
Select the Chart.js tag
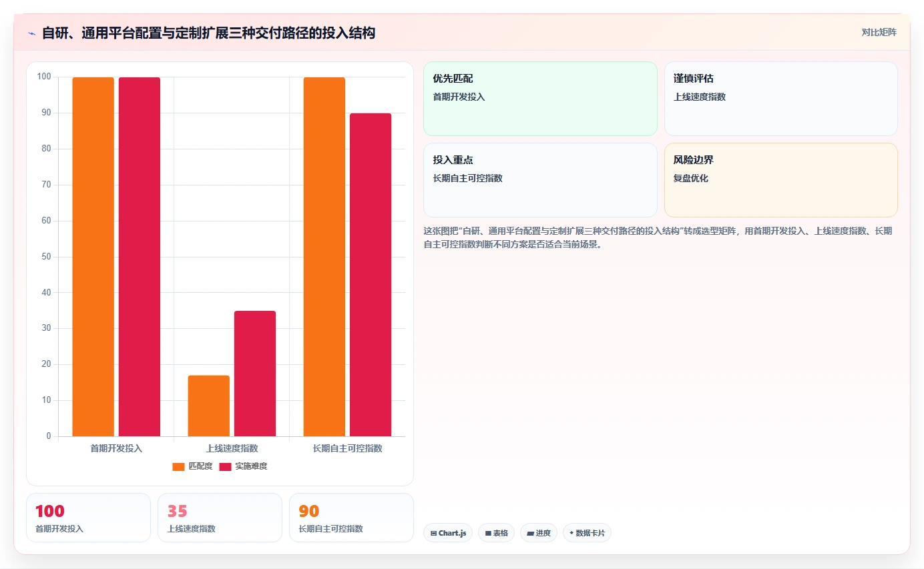tap(448, 533)
